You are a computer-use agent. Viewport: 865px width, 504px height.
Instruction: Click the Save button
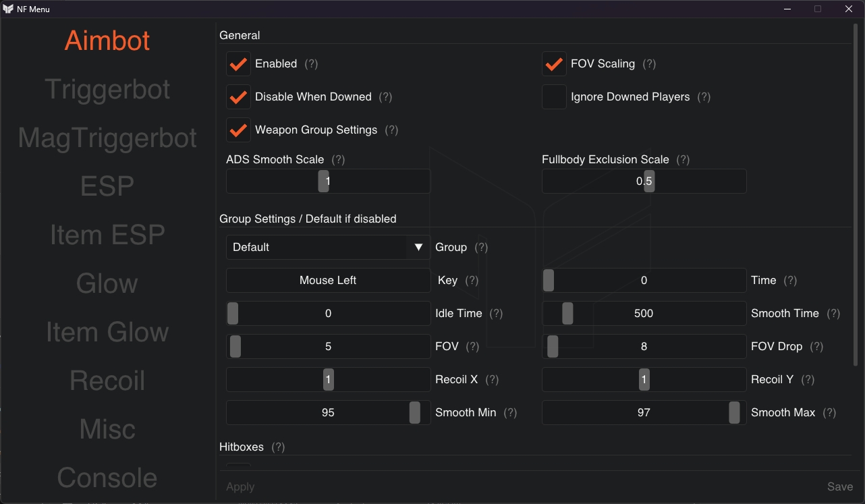pos(840,486)
